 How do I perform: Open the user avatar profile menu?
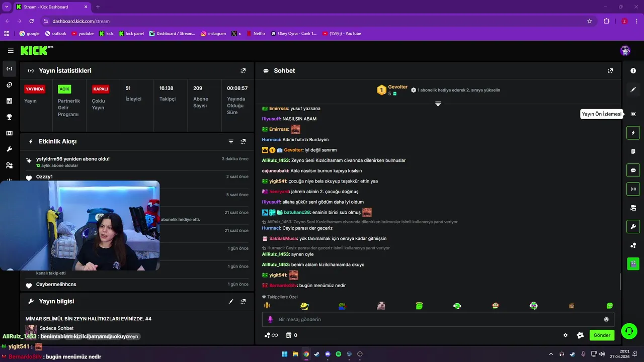(625, 51)
